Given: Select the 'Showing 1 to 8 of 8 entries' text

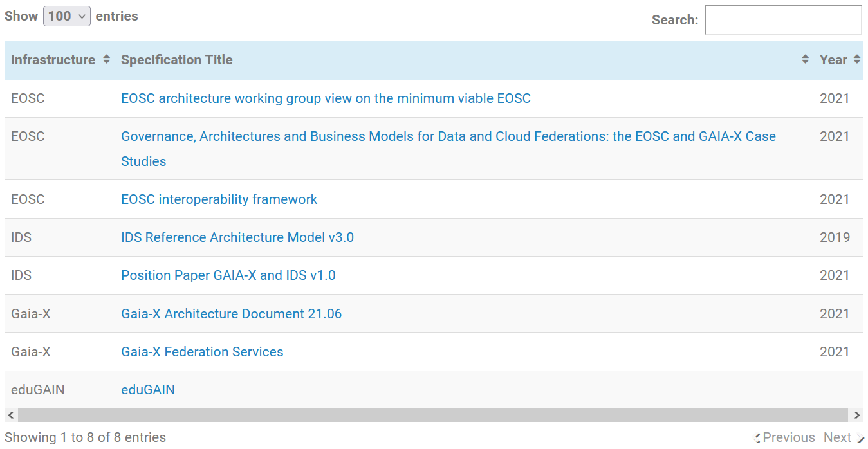Looking at the screenshot, I should tap(85, 437).
